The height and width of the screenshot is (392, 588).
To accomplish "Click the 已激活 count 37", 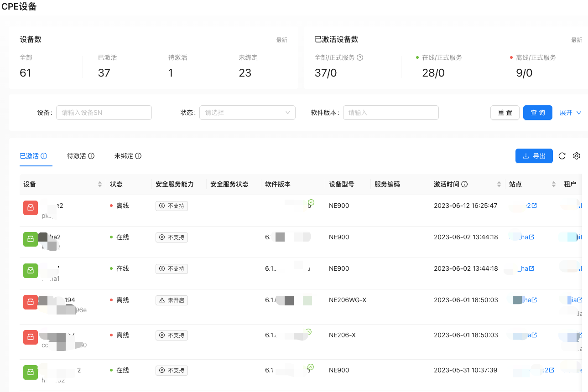I will pyautogui.click(x=104, y=73).
